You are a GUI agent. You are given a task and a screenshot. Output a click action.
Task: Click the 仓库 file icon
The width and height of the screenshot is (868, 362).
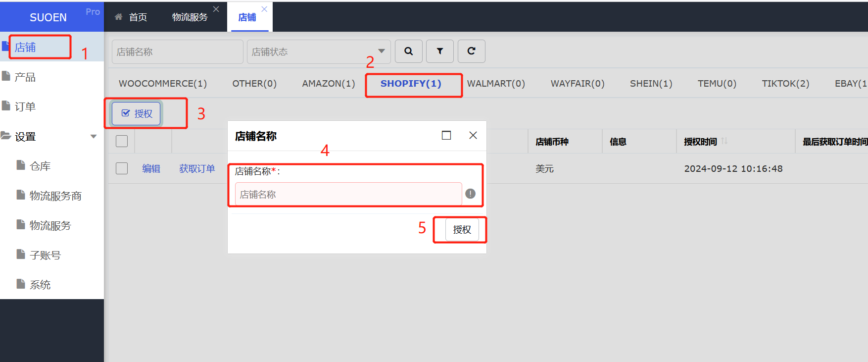(x=21, y=165)
